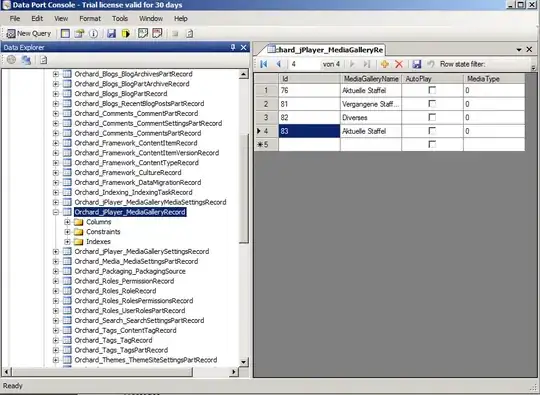Screen dimensions: 540x395
Task: Click the green-checked script icon in main toolbar
Action: coord(143,33)
